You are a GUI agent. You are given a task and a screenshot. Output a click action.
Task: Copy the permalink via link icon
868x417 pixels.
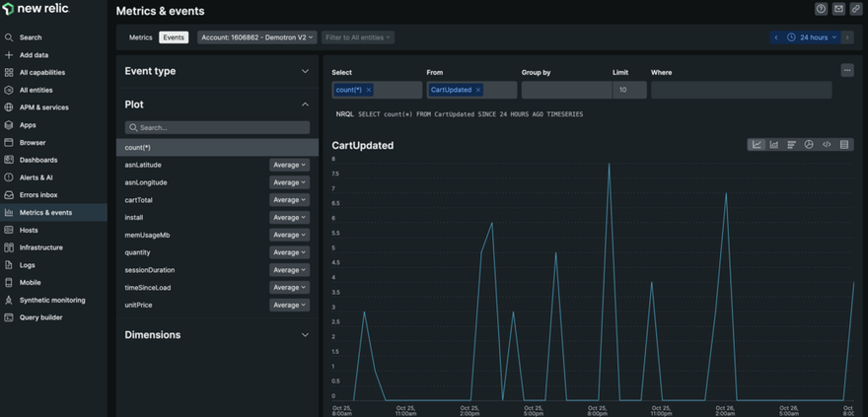pyautogui.click(x=855, y=10)
